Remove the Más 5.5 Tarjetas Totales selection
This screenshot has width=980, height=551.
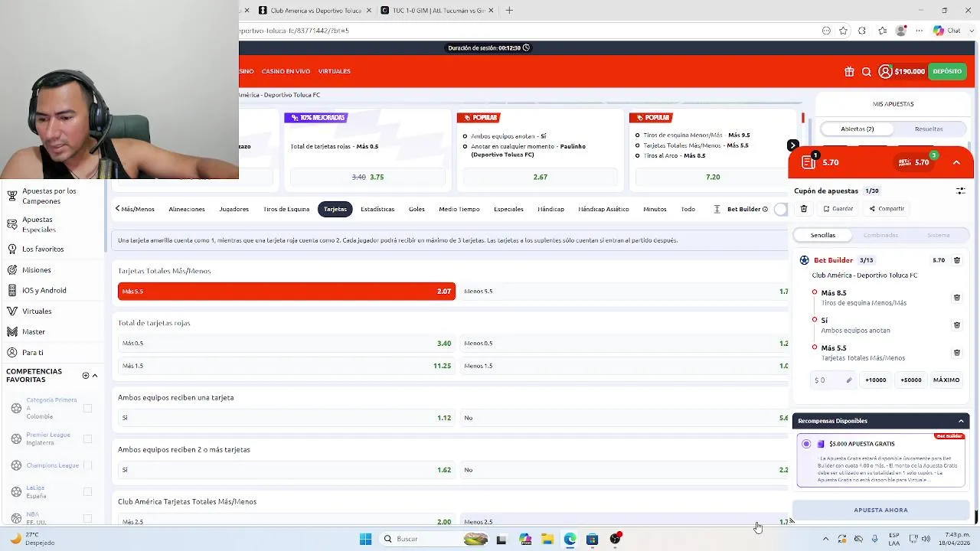point(957,353)
